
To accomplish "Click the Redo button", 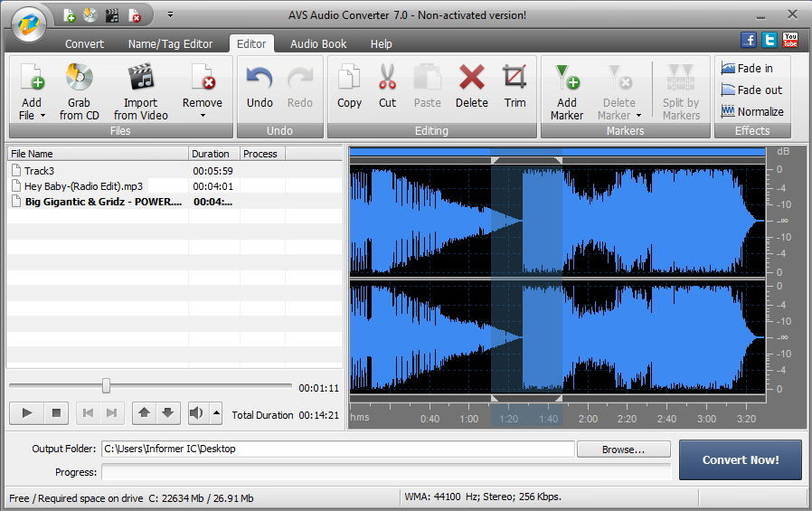I will coord(300,87).
